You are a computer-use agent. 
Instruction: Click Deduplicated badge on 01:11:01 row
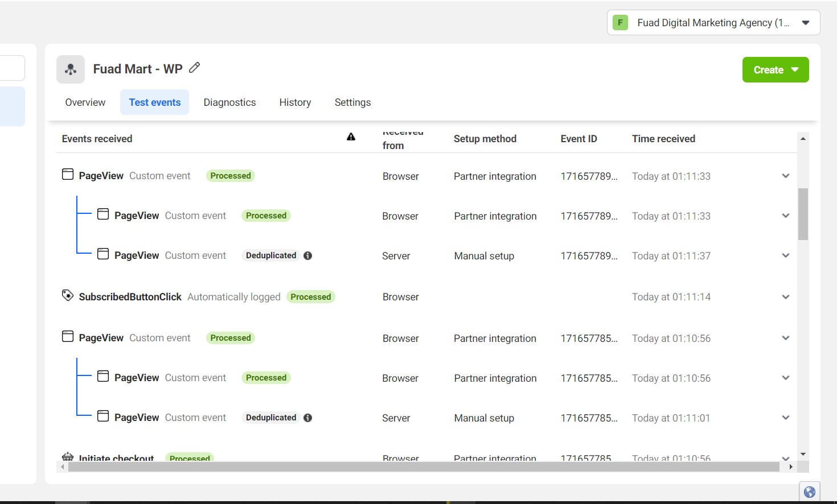(x=271, y=418)
